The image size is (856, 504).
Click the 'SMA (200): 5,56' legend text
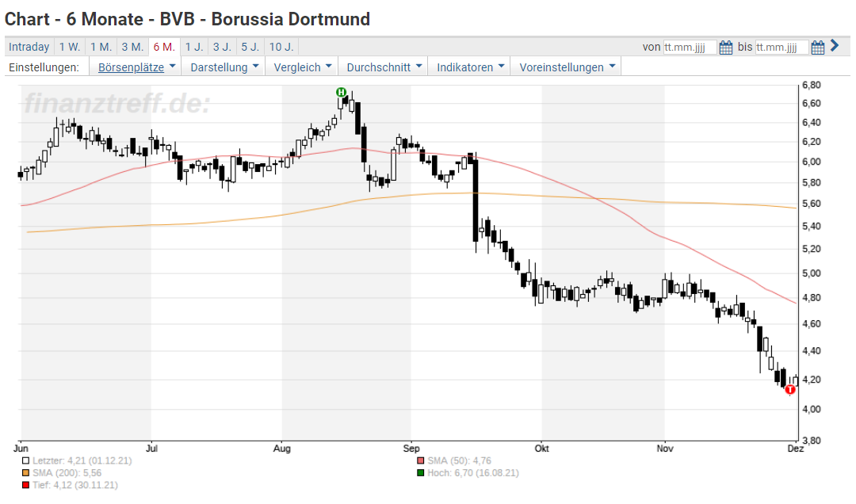point(67,473)
